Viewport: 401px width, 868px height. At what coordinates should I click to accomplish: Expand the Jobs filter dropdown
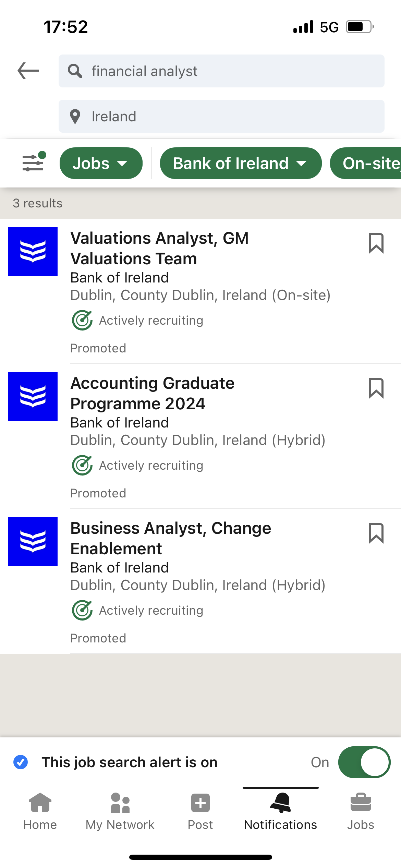[x=101, y=163]
